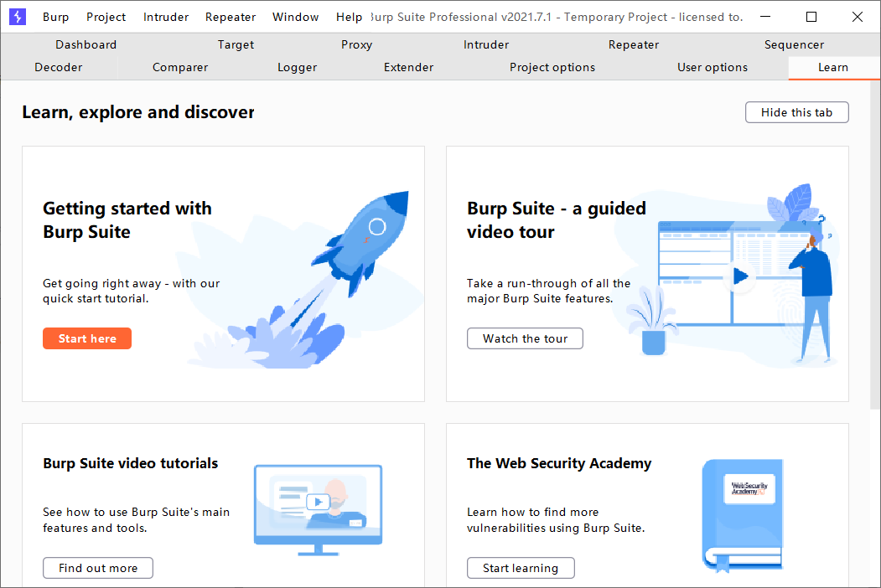Click the 'Getting started with Burp Suite' heading
The width and height of the screenshot is (881, 588).
tap(127, 220)
